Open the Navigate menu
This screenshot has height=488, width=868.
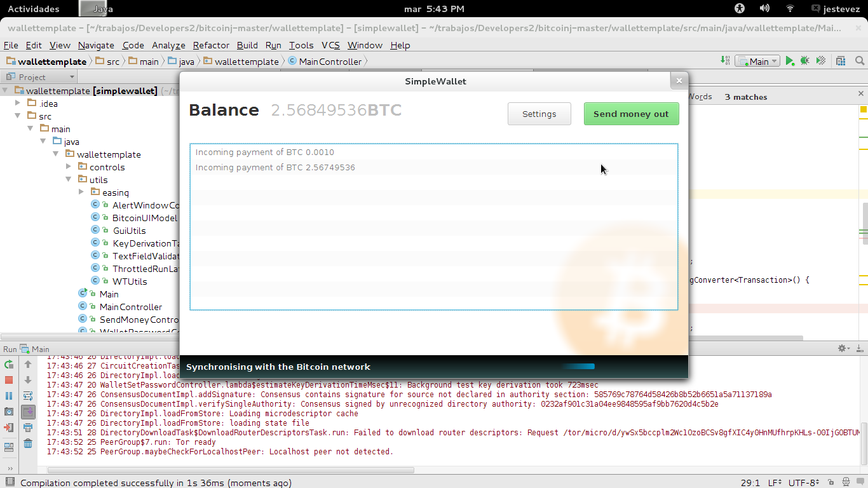(x=96, y=45)
